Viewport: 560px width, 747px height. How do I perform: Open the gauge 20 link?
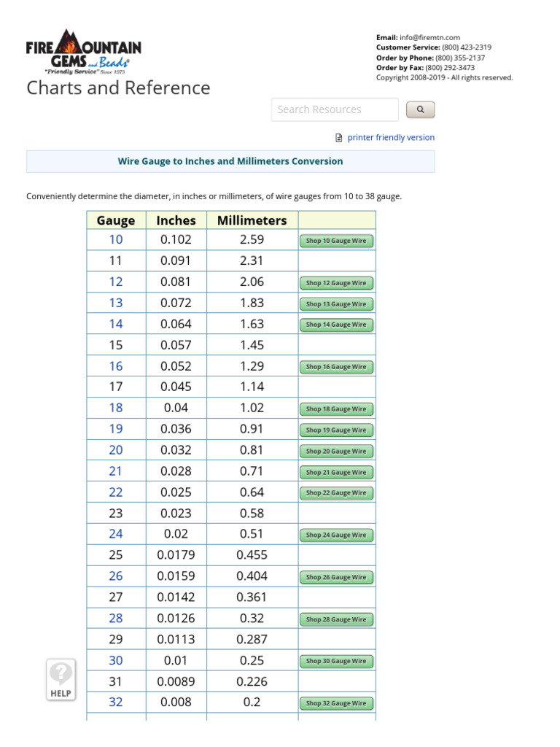tap(116, 449)
